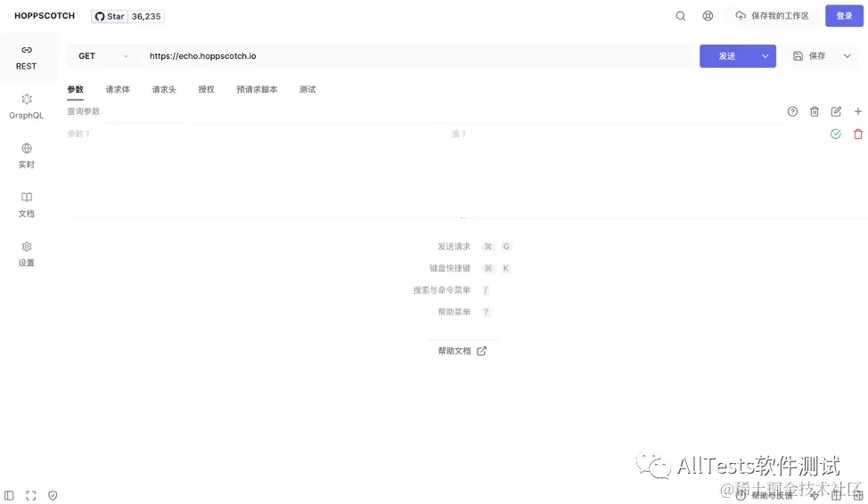The height and width of the screenshot is (504, 868).
Task: Open the REST section in sidebar
Action: click(x=26, y=58)
